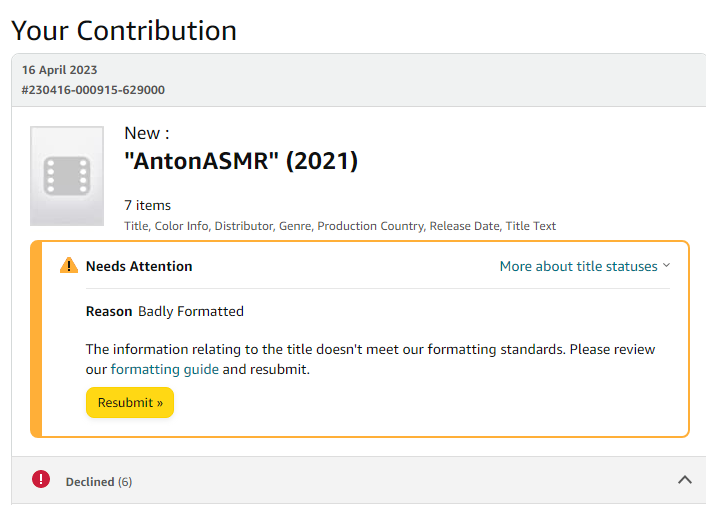The height and width of the screenshot is (505, 706).
Task: Click the red Declined exclamation icon
Action: coord(41,480)
